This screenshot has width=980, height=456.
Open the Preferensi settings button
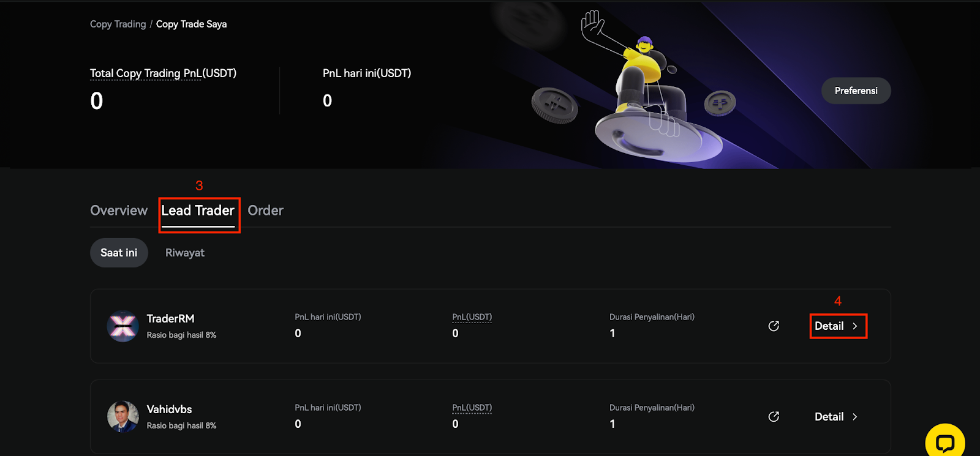(856, 91)
